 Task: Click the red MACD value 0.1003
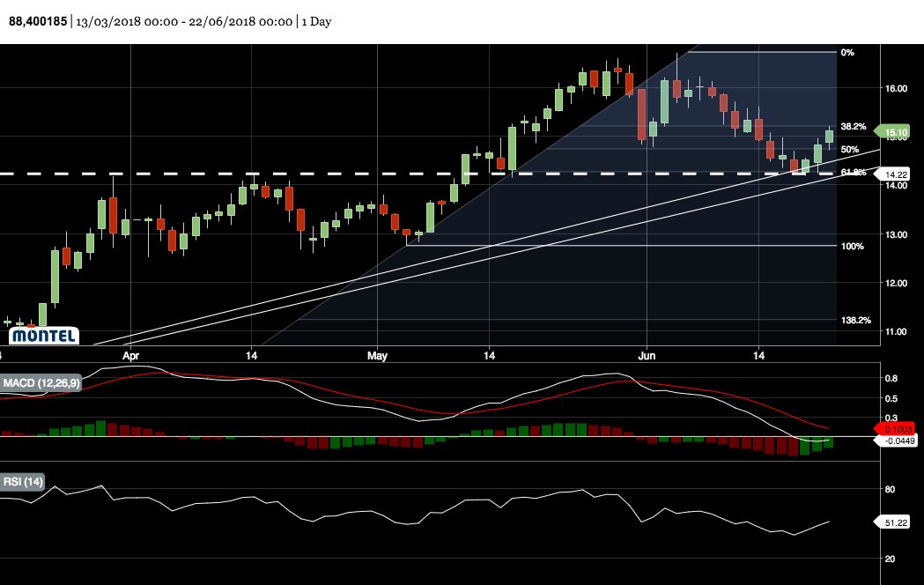coord(897,429)
